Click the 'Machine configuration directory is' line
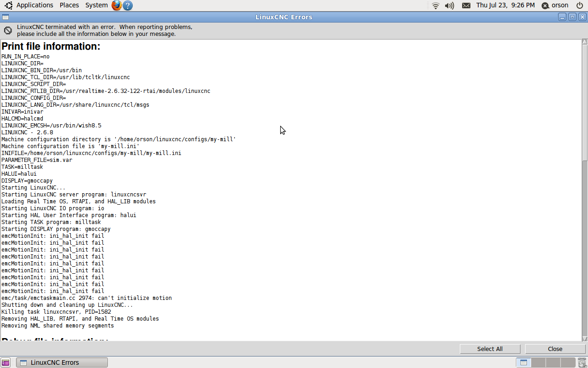The width and height of the screenshot is (588, 368). click(119, 139)
